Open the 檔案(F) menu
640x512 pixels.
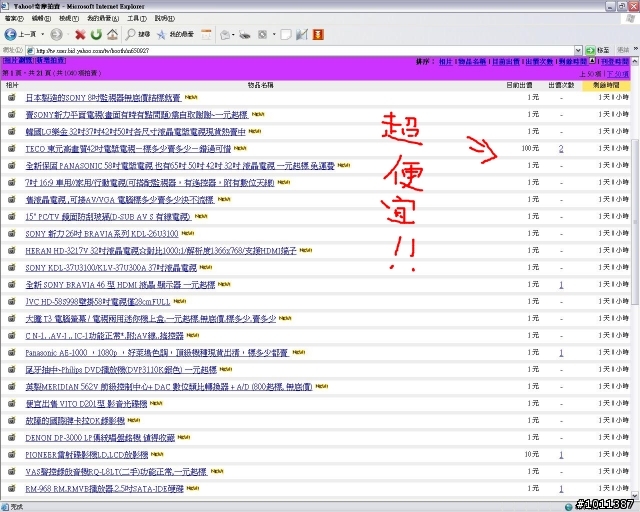[x=14, y=18]
